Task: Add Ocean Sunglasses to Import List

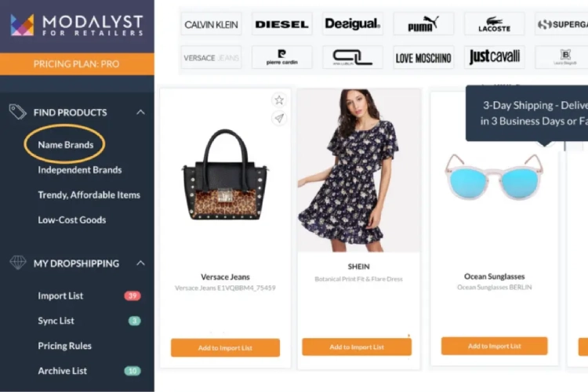Action: (x=494, y=346)
